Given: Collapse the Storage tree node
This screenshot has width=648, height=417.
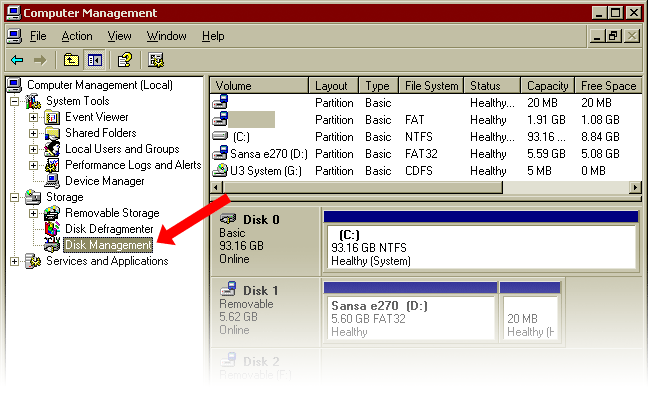Looking at the screenshot, I should tap(15, 197).
